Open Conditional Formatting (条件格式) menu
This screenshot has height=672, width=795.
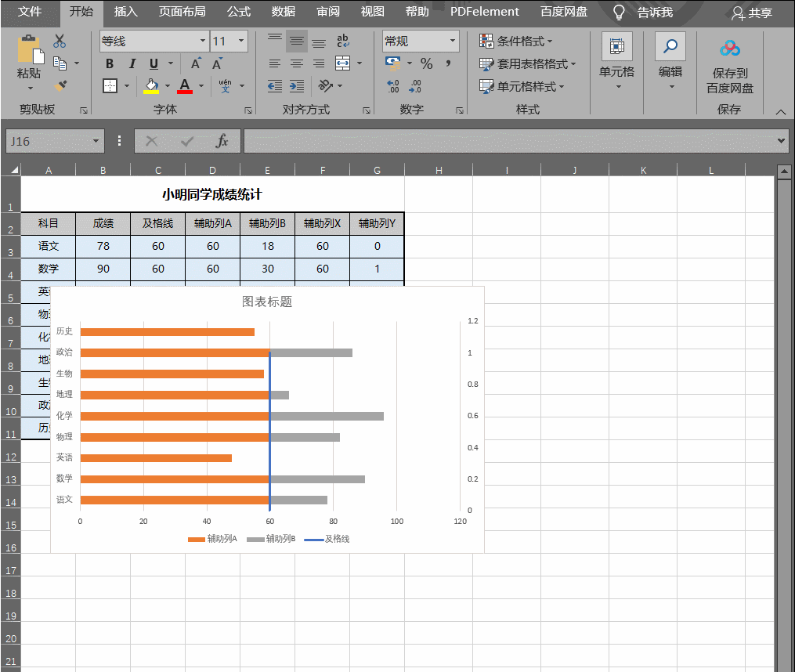515,41
